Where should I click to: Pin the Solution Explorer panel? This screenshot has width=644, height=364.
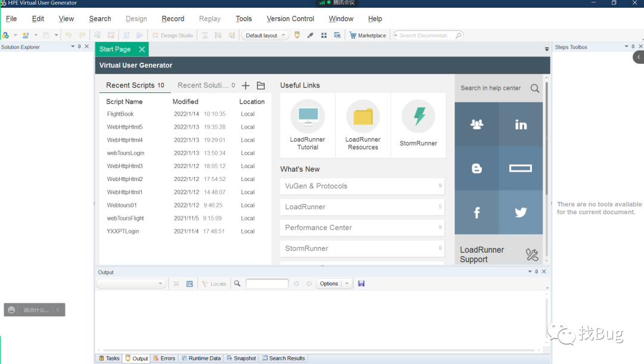click(x=79, y=47)
